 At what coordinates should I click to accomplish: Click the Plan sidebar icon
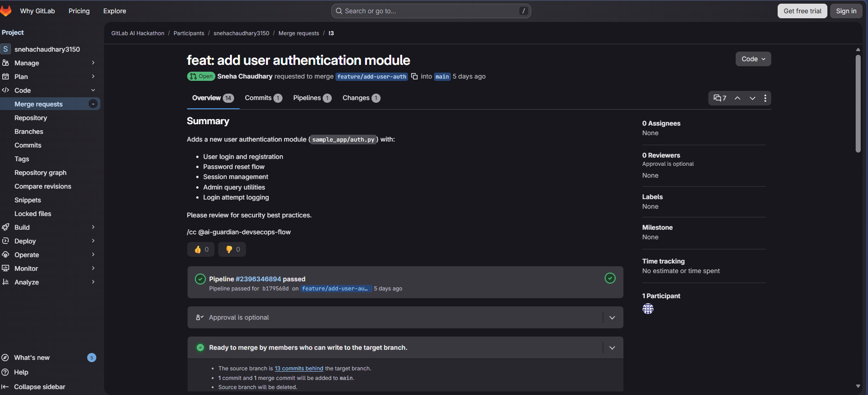(5, 76)
